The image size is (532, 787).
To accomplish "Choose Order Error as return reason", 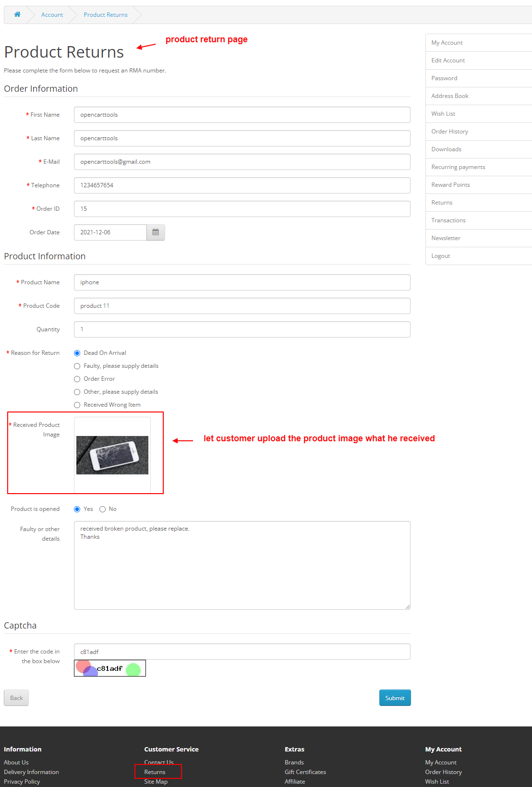I will [x=77, y=379].
